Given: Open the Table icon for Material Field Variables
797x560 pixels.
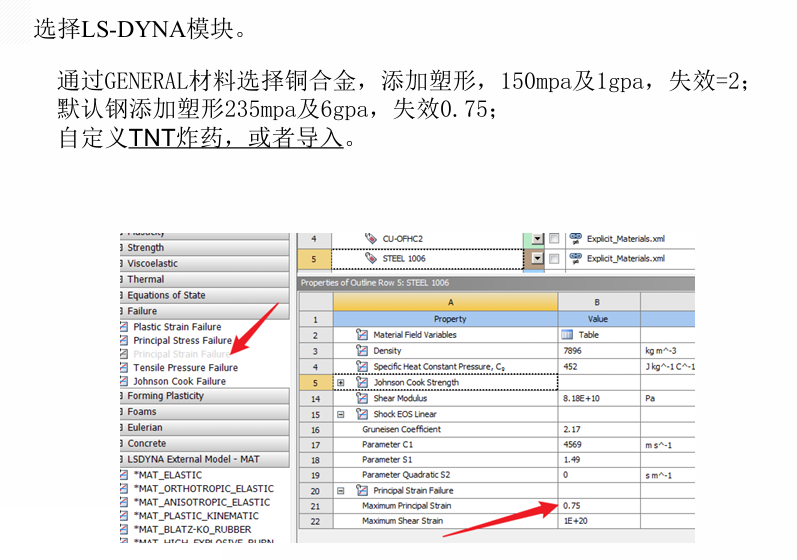Looking at the screenshot, I should [x=567, y=334].
